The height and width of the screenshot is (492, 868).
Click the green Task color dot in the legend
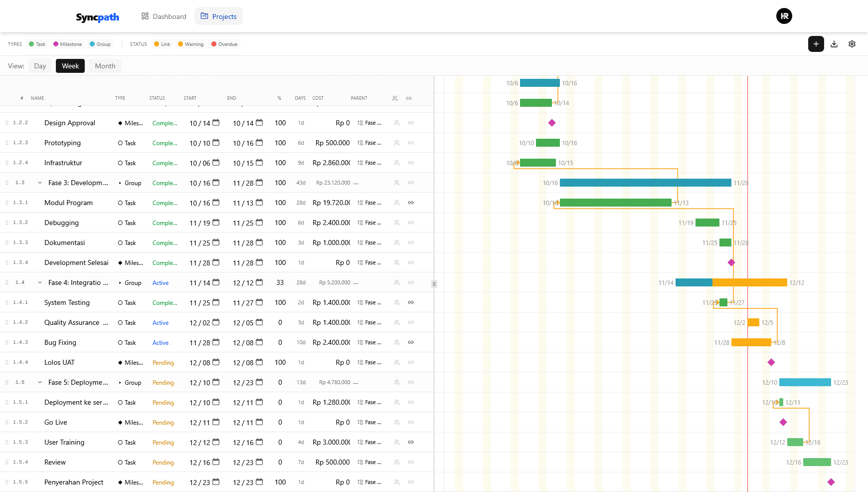tap(32, 44)
